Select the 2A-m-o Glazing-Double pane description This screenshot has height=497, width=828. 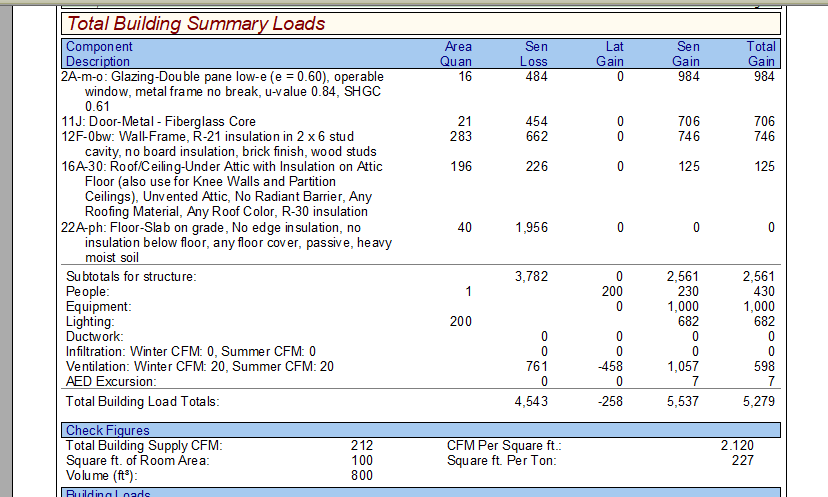click(222, 91)
